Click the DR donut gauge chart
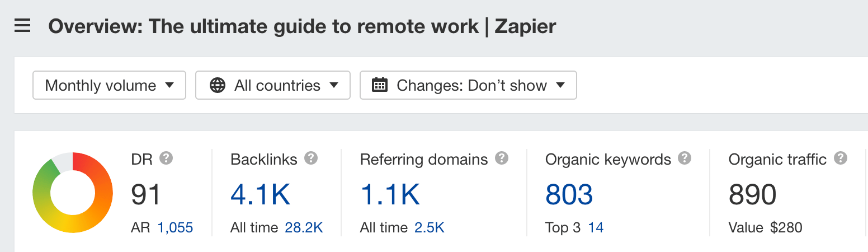This screenshot has height=252, width=868. [73, 193]
